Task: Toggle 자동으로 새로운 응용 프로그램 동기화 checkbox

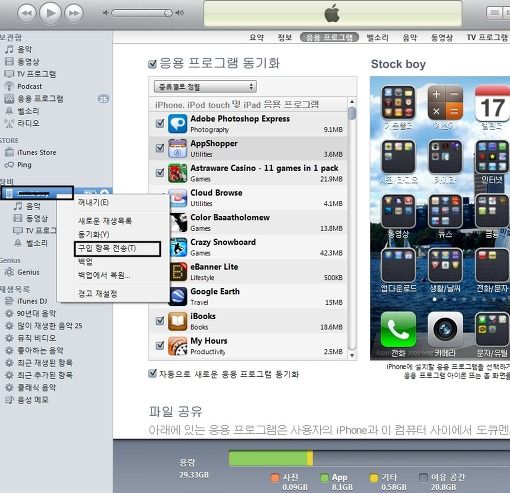Action: [152, 373]
